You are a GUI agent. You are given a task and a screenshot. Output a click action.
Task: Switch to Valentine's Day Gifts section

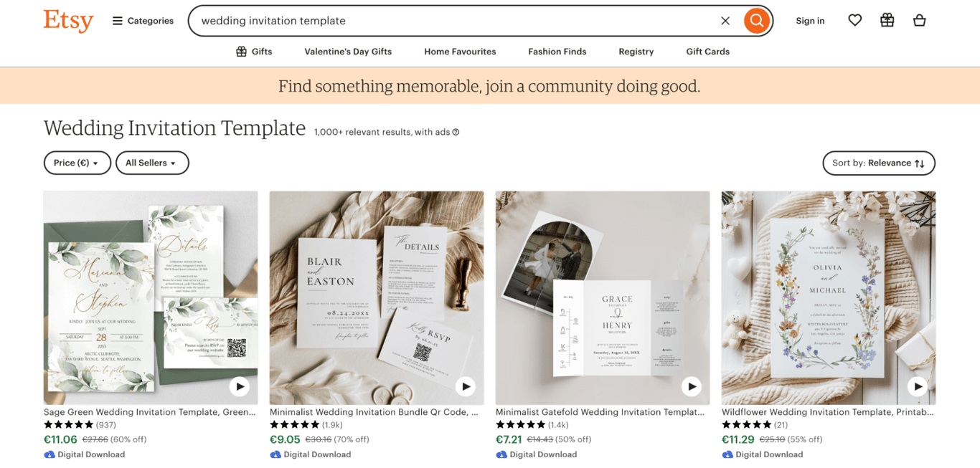348,51
